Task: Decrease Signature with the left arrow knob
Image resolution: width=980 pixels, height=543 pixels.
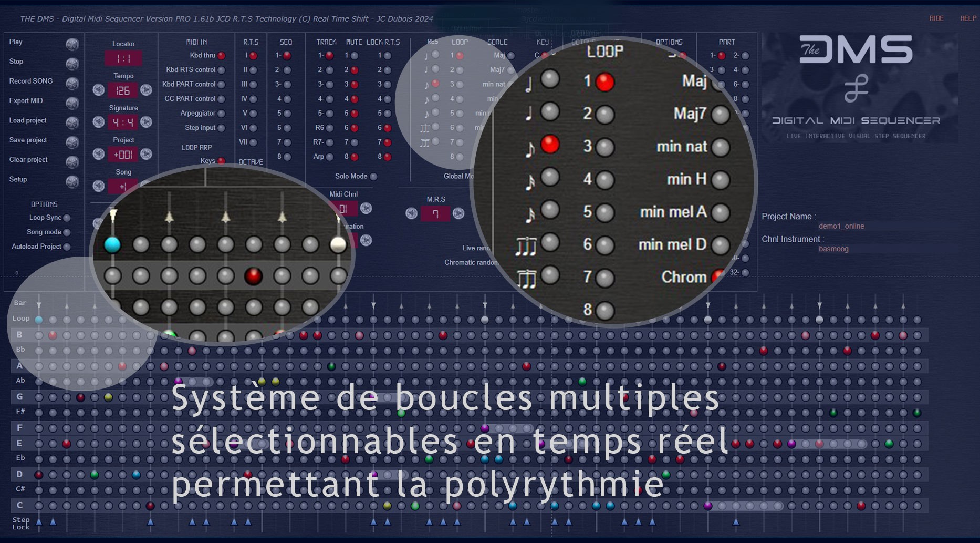Action: [99, 122]
